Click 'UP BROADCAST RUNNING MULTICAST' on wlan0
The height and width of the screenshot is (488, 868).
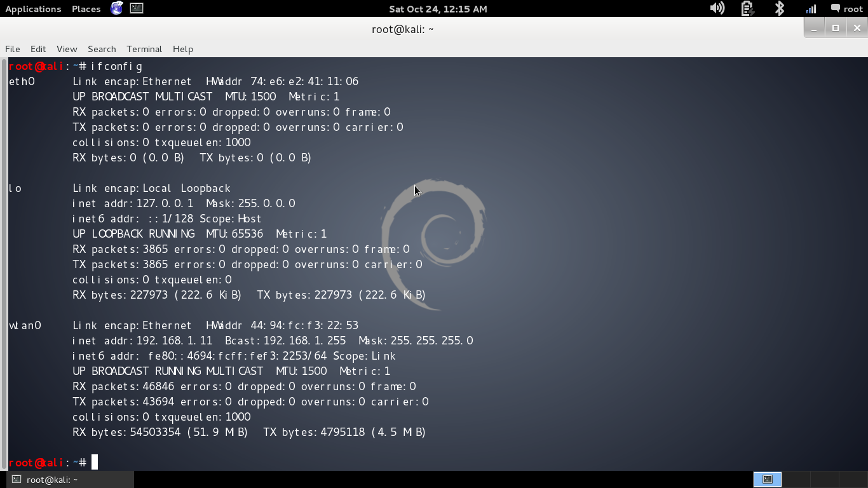pyautogui.click(x=168, y=371)
